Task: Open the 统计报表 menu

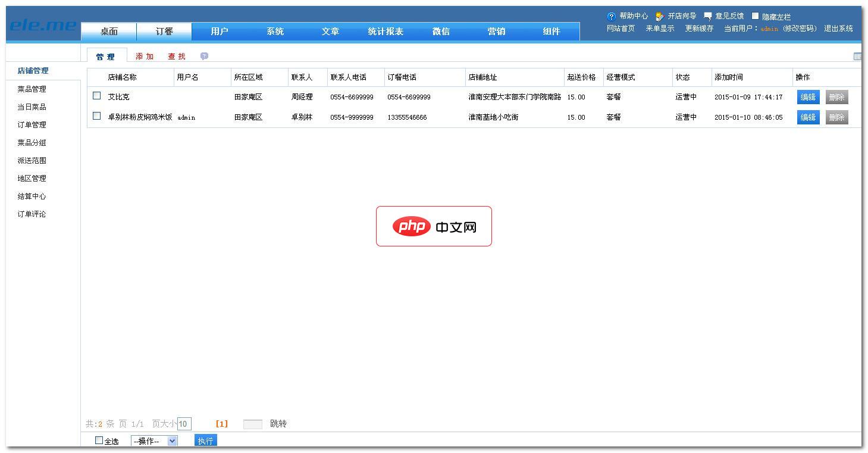Action: (386, 32)
